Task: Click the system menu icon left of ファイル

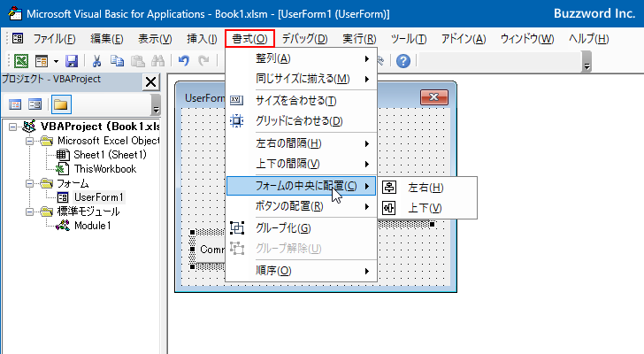Action: 18,39
